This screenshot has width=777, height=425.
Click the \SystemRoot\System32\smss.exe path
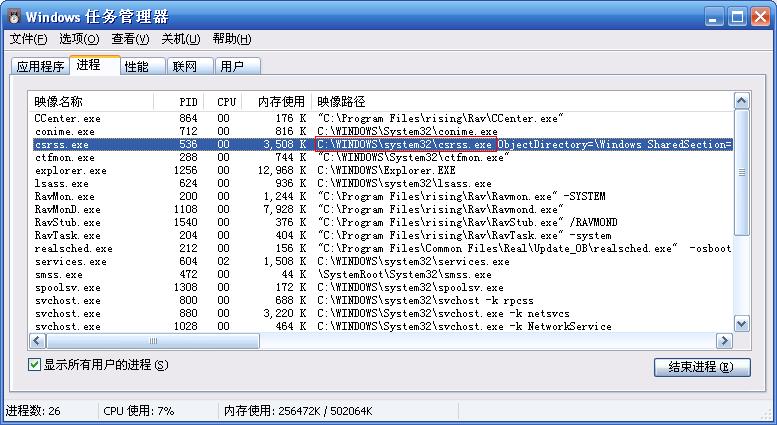[404, 274]
